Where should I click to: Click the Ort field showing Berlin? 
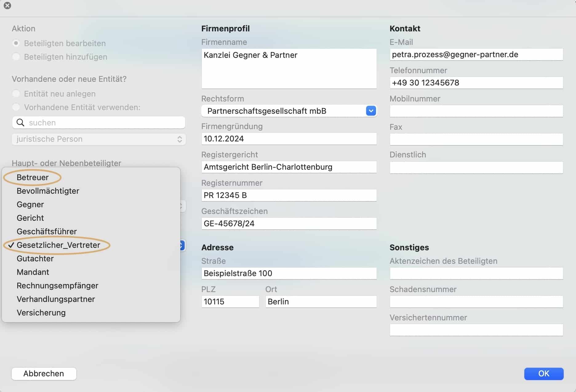(321, 302)
